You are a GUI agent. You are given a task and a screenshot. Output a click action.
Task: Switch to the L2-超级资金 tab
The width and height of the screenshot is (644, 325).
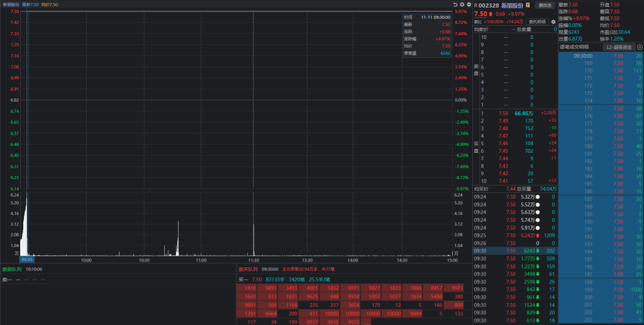[x=619, y=47]
